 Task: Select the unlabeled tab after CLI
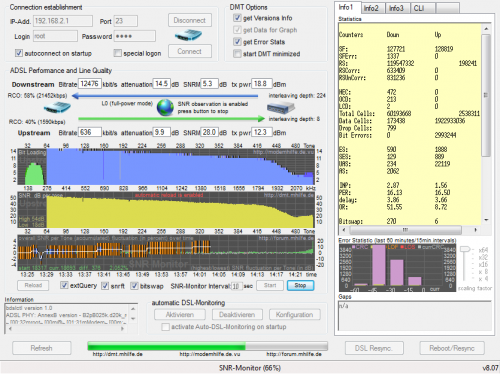tap(448, 8)
